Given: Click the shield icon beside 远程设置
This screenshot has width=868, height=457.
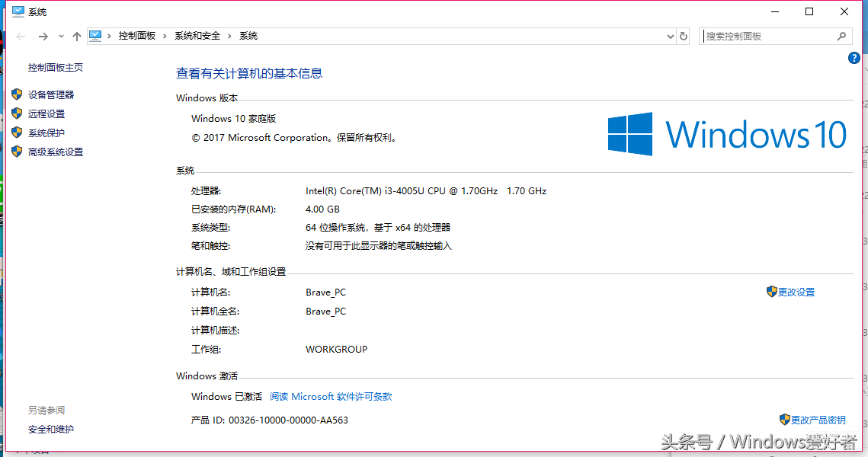Looking at the screenshot, I should pyautogui.click(x=18, y=113).
